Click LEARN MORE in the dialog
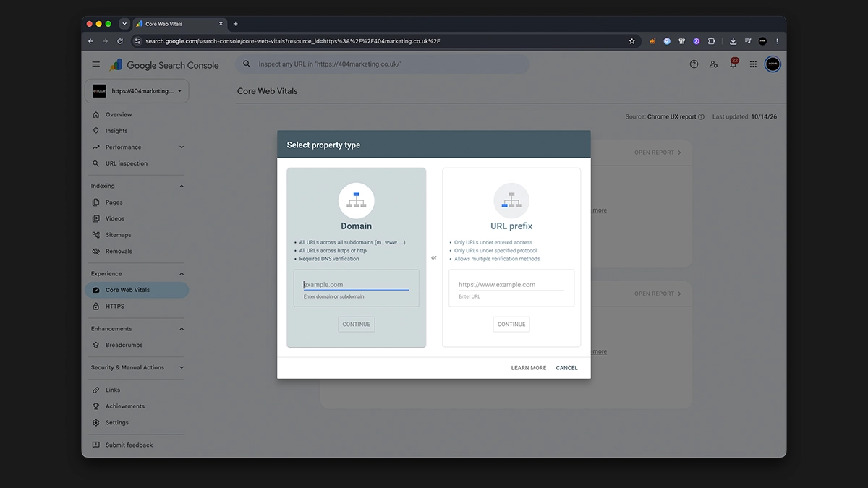The height and width of the screenshot is (488, 868). [529, 368]
